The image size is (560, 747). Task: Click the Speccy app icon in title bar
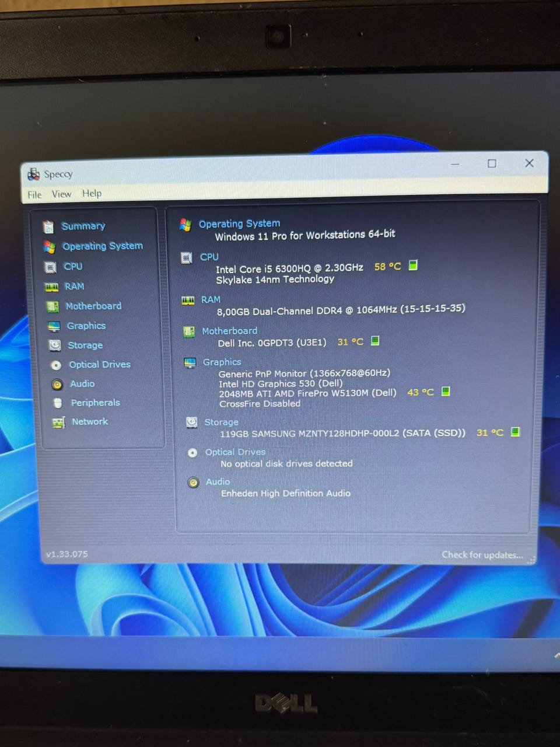[34, 174]
